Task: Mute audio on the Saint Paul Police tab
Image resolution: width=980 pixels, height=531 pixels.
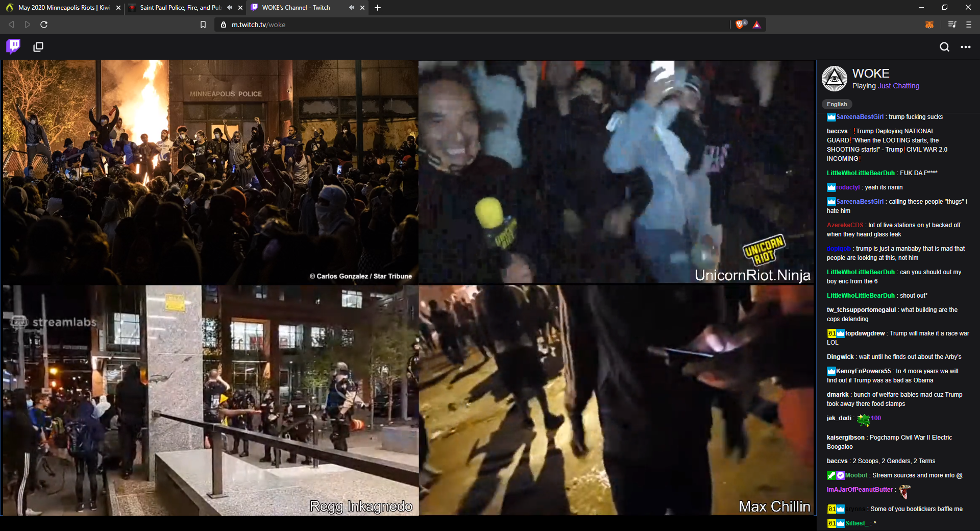Action: point(230,8)
